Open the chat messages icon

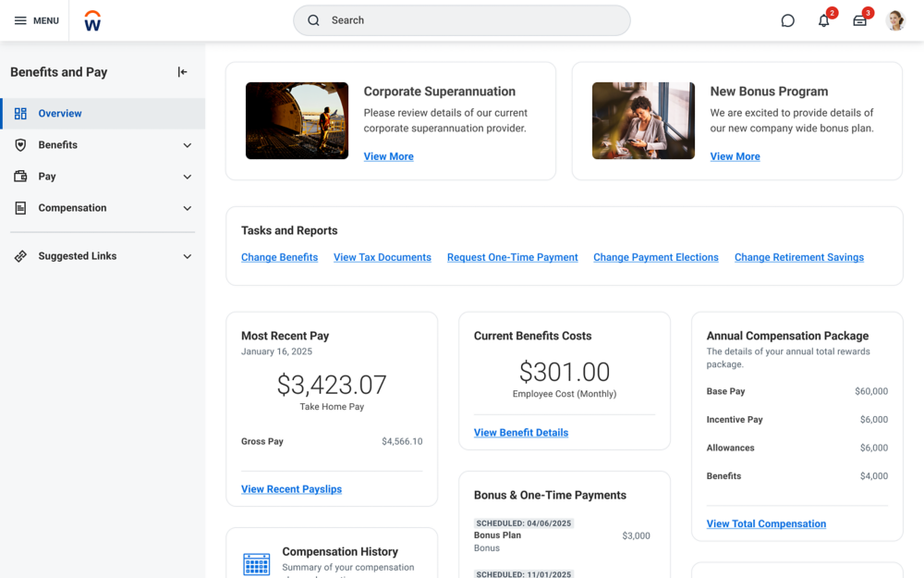pos(787,19)
